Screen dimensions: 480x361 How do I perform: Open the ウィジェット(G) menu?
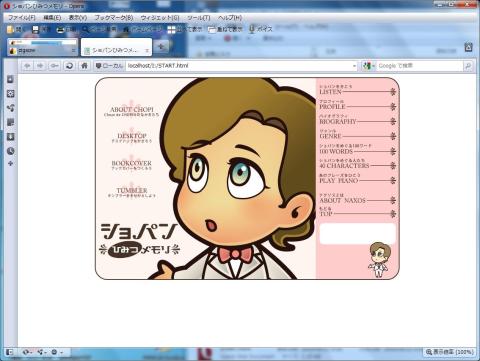pos(160,17)
